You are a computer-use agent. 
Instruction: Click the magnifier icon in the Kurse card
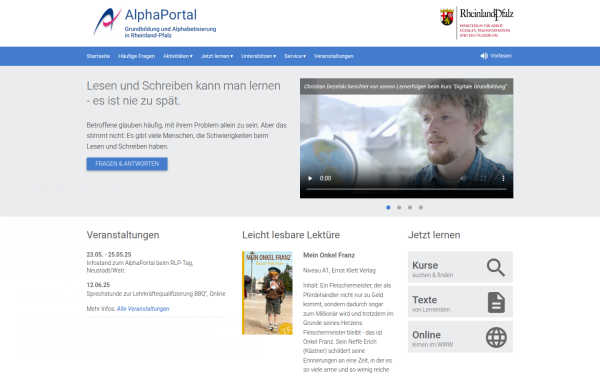click(x=496, y=267)
